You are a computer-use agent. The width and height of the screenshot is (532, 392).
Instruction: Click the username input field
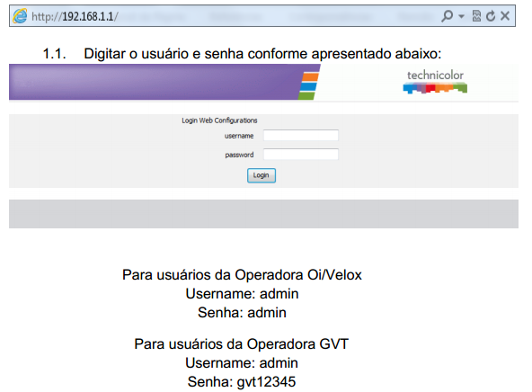[301, 136]
